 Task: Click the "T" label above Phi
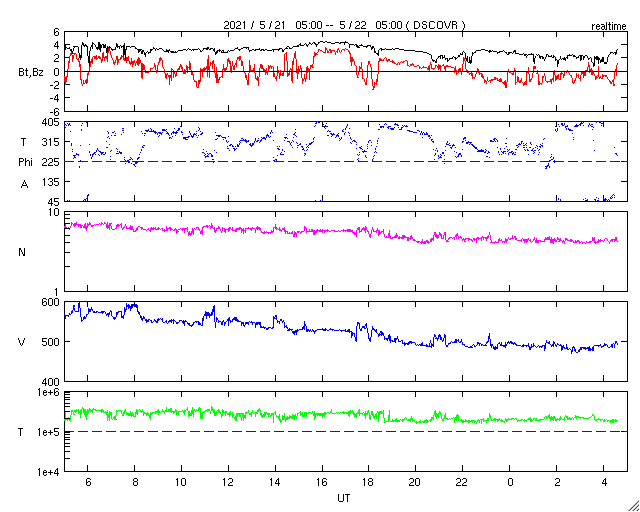click(x=24, y=142)
